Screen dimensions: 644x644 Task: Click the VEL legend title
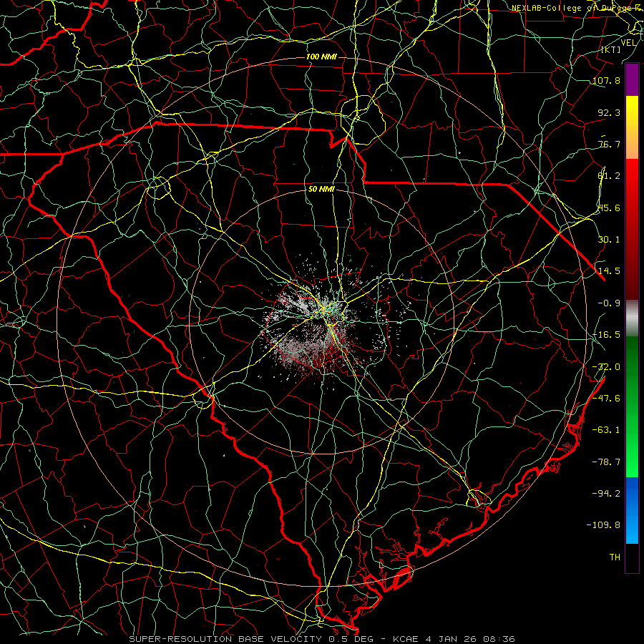[x=628, y=43]
